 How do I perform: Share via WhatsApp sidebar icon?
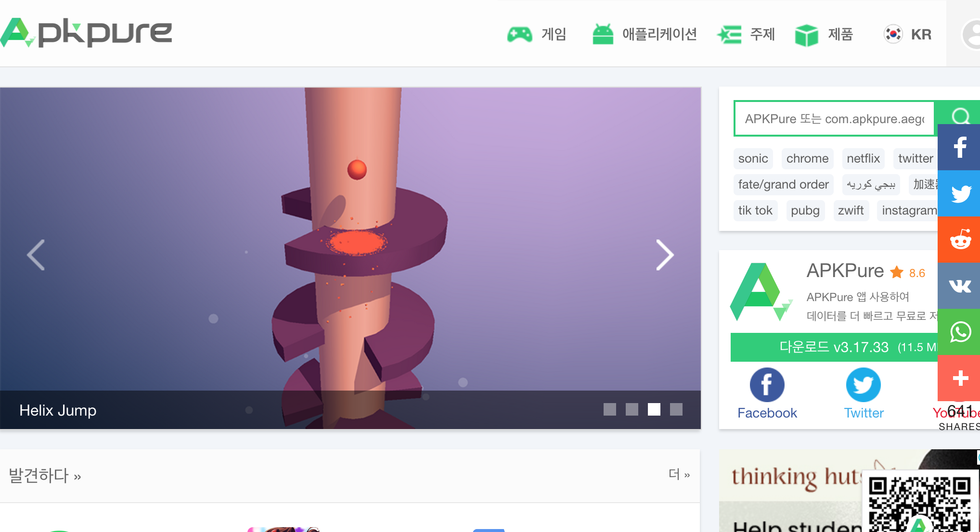pyautogui.click(x=959, y=332)
